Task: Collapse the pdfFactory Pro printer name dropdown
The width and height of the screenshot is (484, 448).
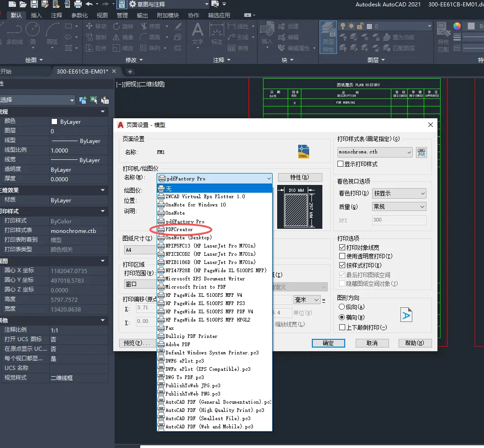Action: pyautogui.click(x=214, y=178)
